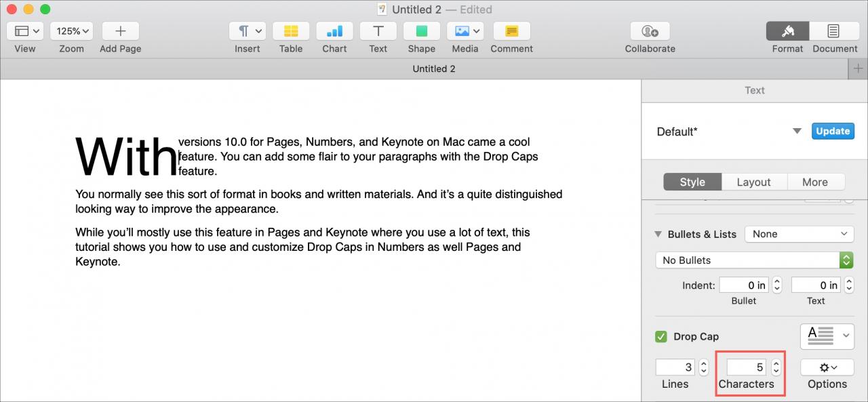Click the Bullet indent field
This screenshot has width=868, height=402.
[744, 285]
